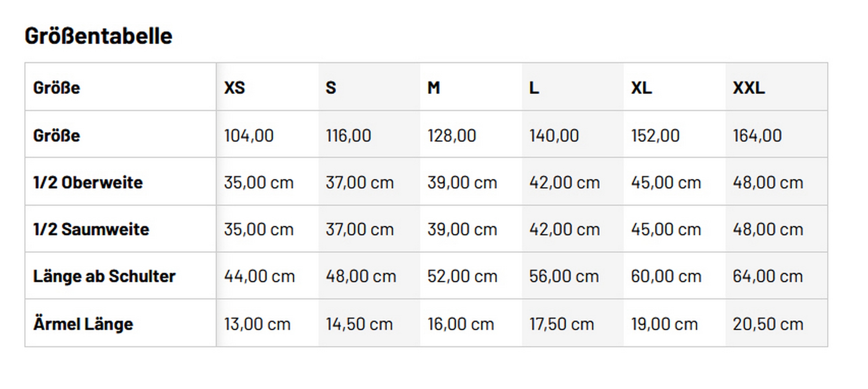Select the XL column header

coord(641,88)
